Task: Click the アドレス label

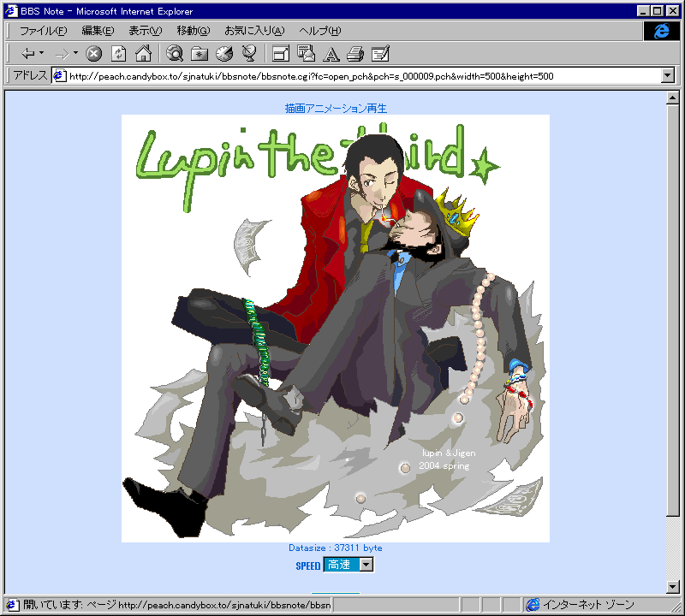Action: click(30, 75)
